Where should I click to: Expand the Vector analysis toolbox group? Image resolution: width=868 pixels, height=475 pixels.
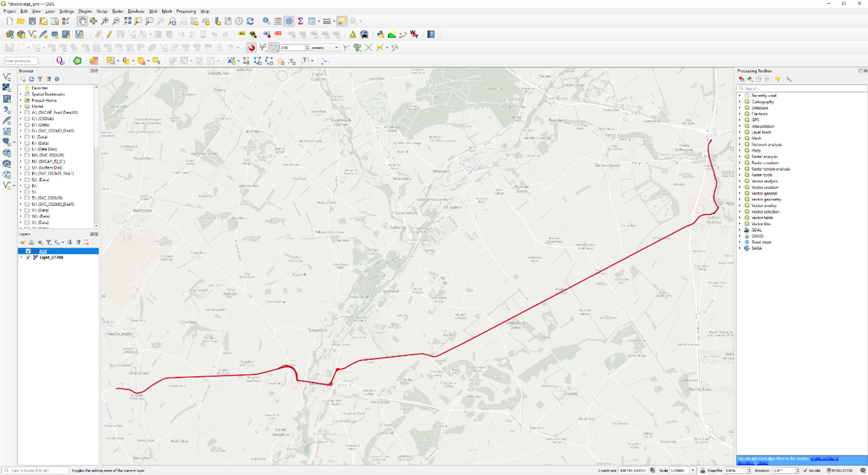[x=740, y=181]
